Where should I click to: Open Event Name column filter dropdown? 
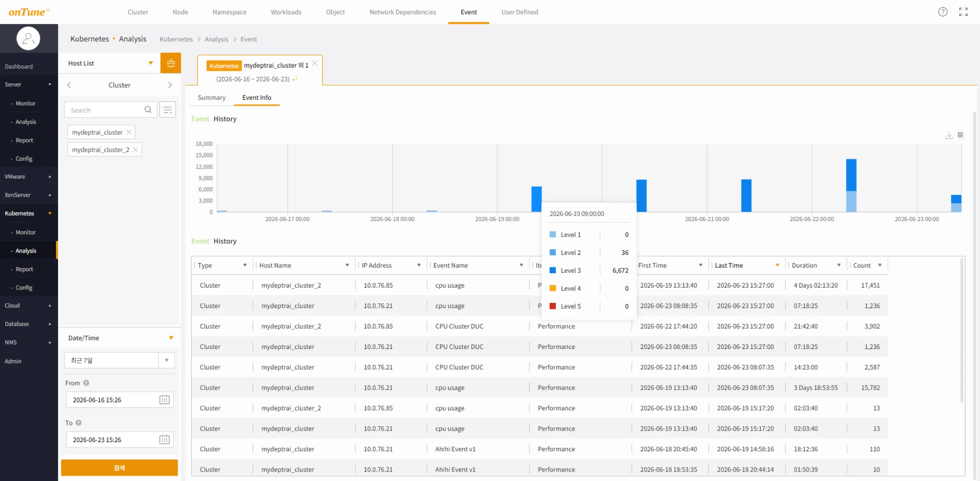click(521, 265)
